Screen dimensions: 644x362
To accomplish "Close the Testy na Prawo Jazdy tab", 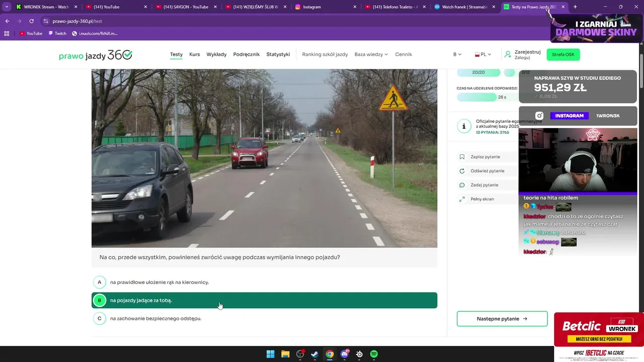I will pos(563,7).
